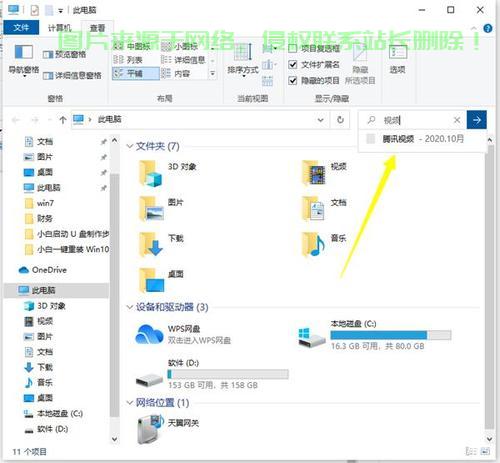This screenshot has height=463, width=500.
Task: Select the 平铺 tiles layout option
Action: 135,73
